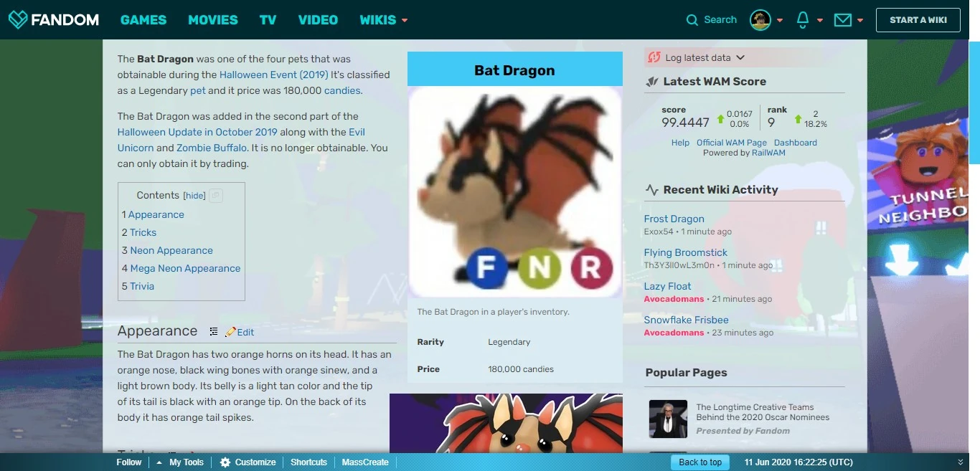Open the user avatar profile icon
This screenshot has height=471, width=980.
[x=760, y=20]
